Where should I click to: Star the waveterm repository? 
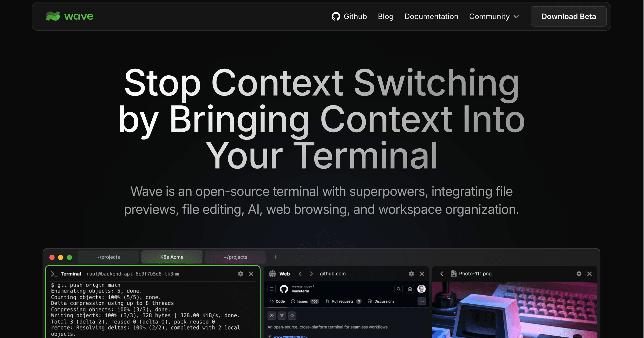tap(292, 316)
